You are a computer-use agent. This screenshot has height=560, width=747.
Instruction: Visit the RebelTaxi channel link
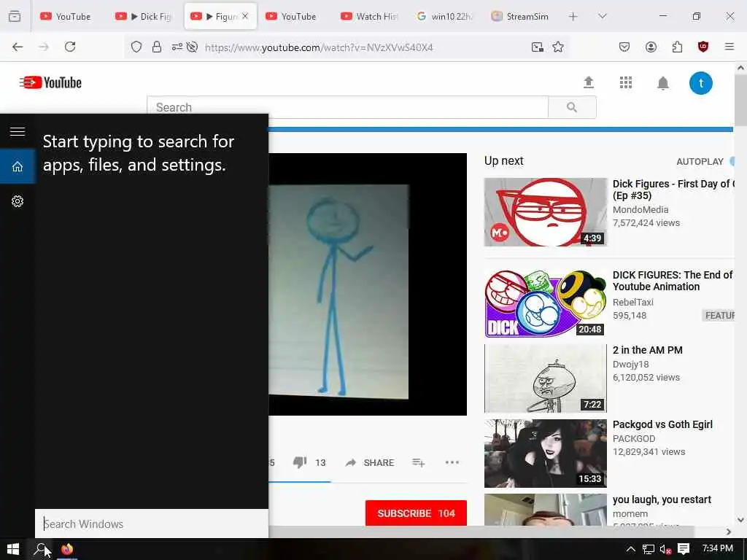point(632,302)
